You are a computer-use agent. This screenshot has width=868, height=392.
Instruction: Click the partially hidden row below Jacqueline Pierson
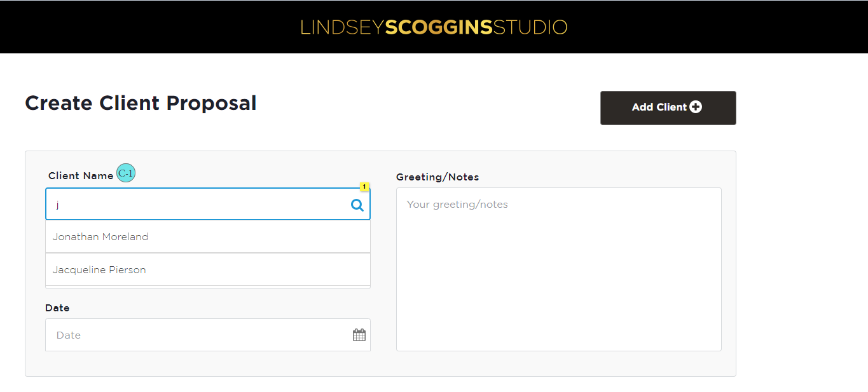208,287
